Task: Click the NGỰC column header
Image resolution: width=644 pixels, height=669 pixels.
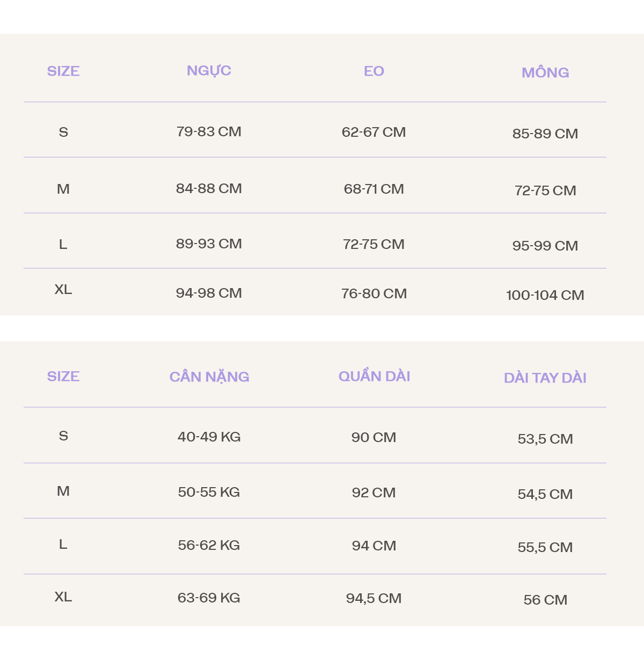Action: (209, 71)
